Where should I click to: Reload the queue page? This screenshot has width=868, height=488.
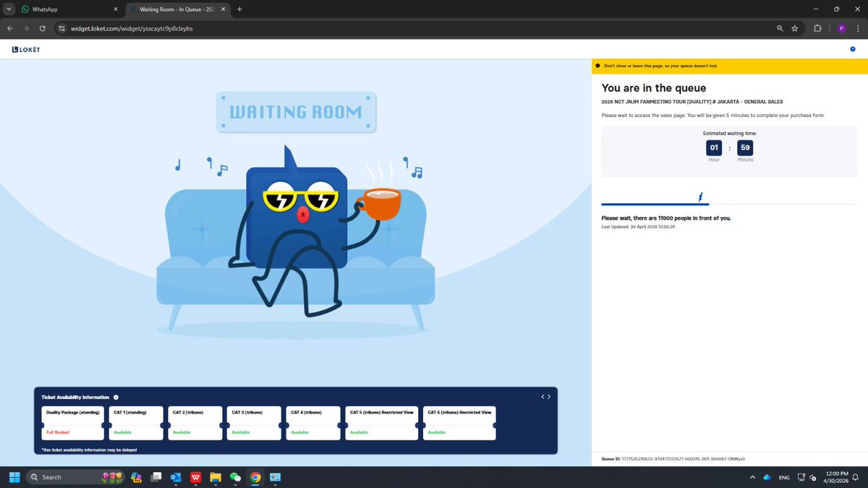pyautogui.click(x=43, y=28)
